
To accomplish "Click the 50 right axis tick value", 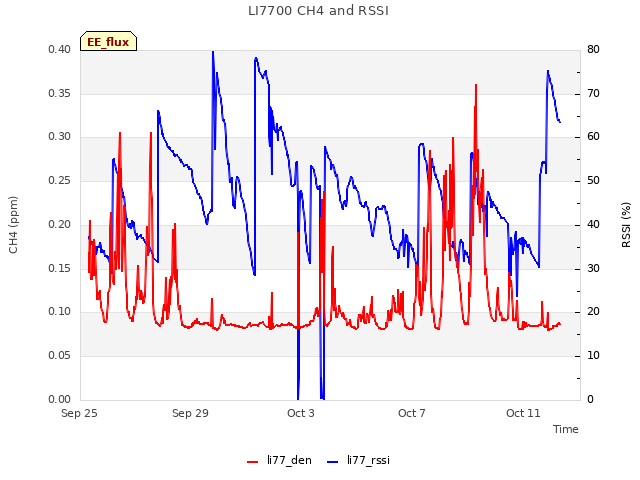I will click(593, 180).
